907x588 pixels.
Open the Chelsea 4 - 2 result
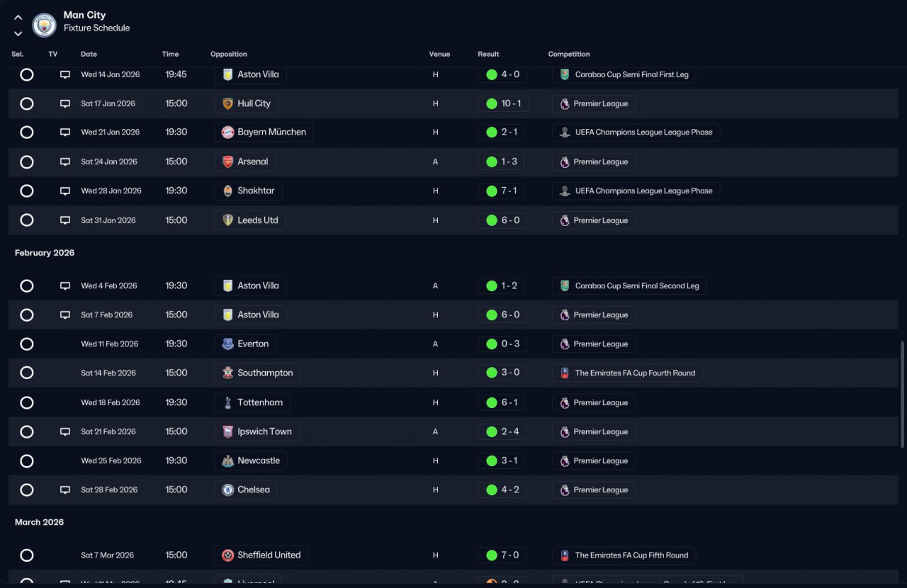(x=502, y=490)
